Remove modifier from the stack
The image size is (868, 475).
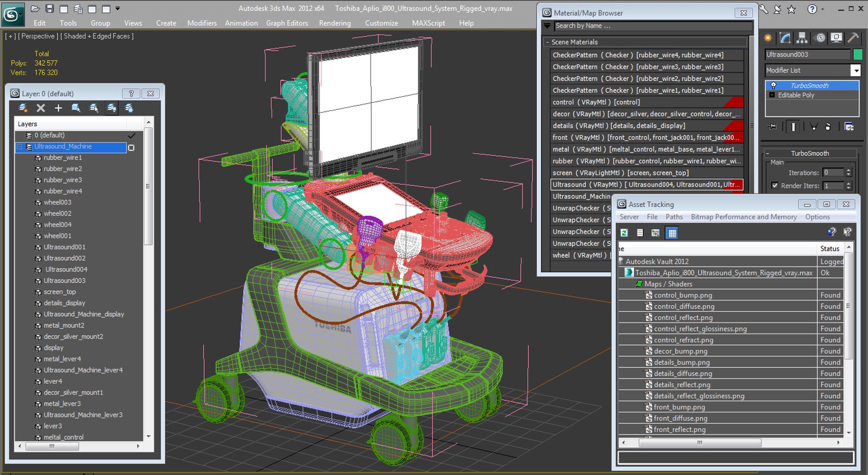click(x=828, y=127)
